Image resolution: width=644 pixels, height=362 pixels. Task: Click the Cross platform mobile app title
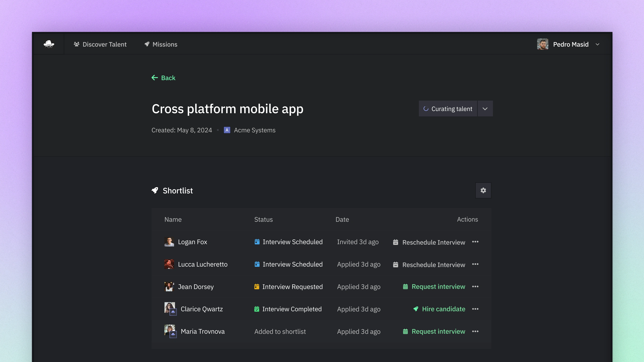click(x=228, y=109)
